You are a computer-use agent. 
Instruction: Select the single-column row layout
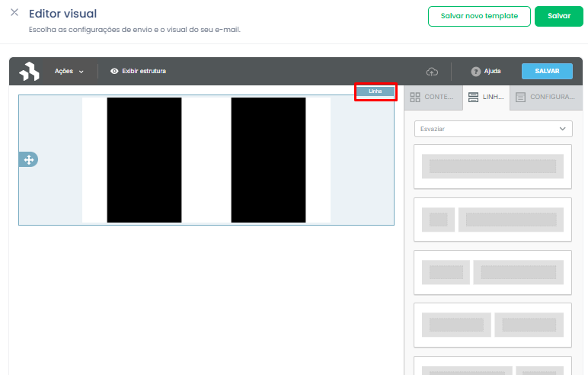coord(493,167)
